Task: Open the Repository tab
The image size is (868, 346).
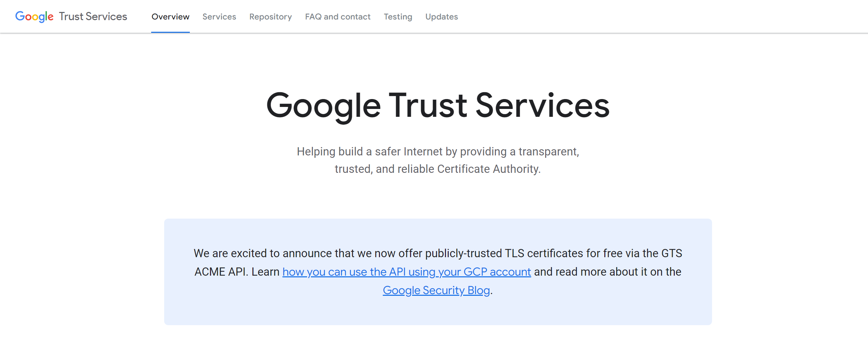Action: (x=271, y=17)
